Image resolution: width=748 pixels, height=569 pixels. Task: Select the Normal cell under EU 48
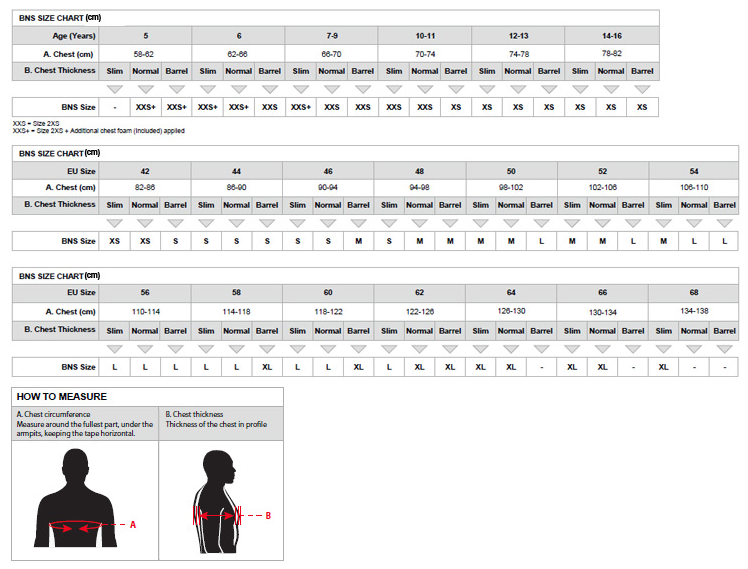coord(419,205)
